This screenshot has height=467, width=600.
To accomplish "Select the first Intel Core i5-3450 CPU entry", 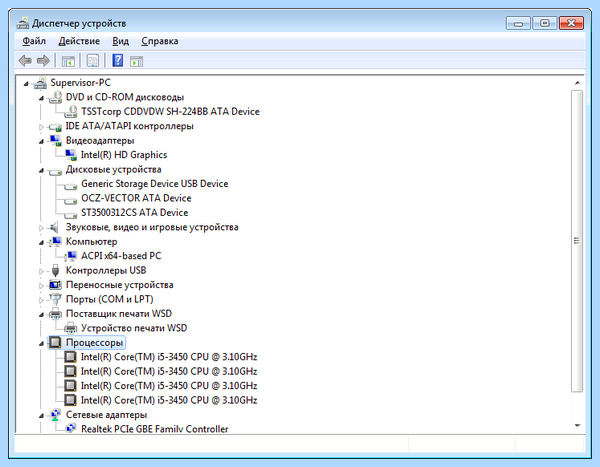I will [x=169, y=357].
